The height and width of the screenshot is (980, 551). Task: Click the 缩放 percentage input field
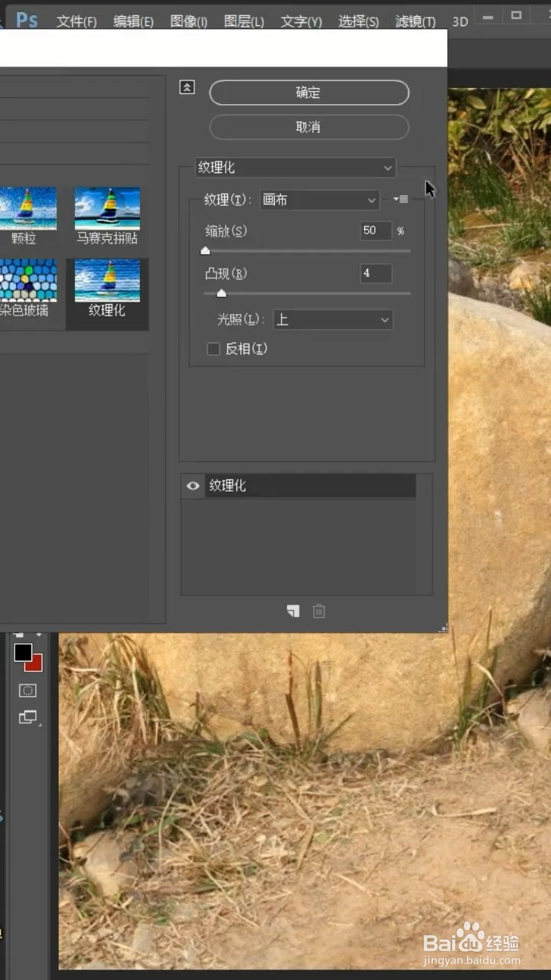click(376, 230)
